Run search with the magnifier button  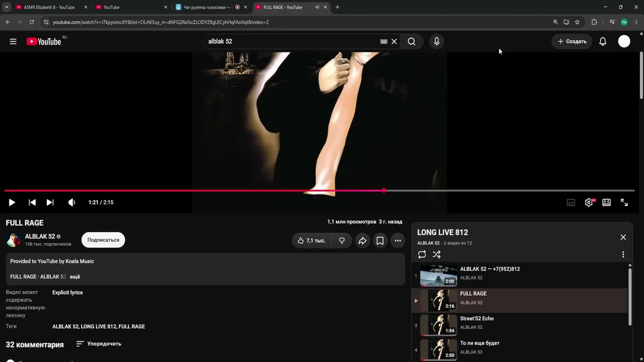click(412, 42)
